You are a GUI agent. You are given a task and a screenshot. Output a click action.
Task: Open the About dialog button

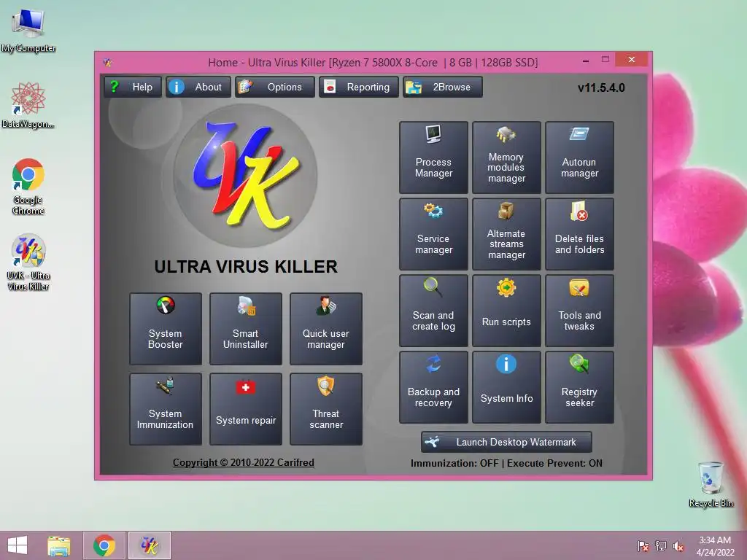tap(198, 87)
